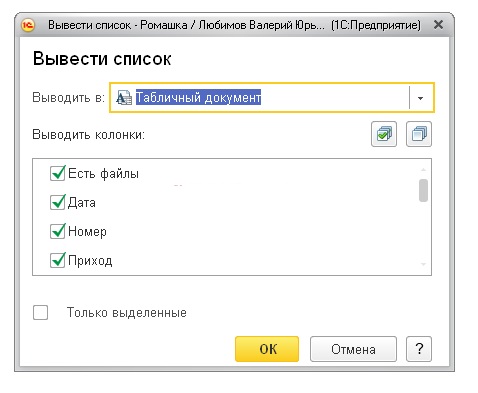Open help with the question mark button
Screen dimensions: 478x393
[419, 349]
